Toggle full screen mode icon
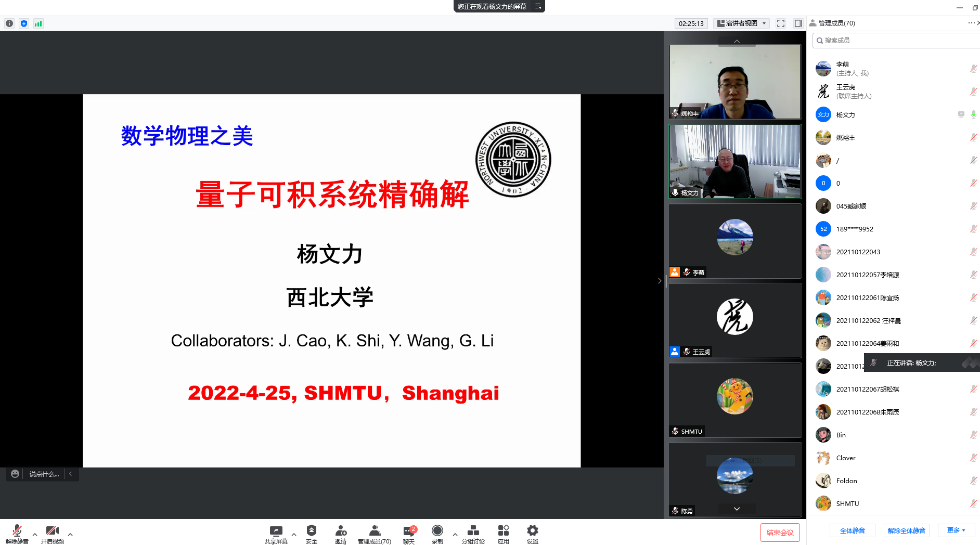980x545 pixels. (781, 23)
